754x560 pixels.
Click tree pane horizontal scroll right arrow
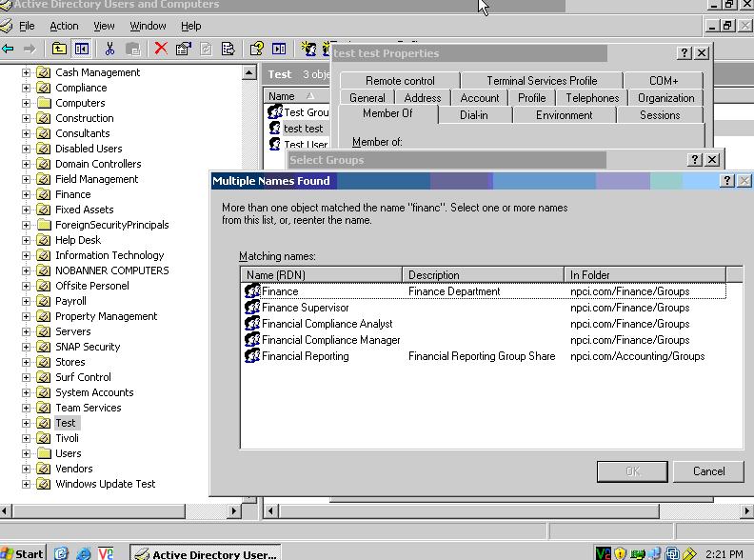tap(234, 510)
